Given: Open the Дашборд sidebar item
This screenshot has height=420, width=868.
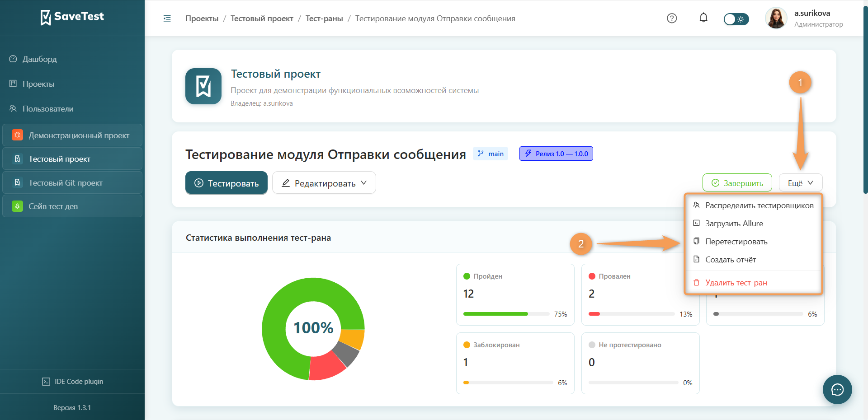Looking at the screenshot, I should click(72, 59).
